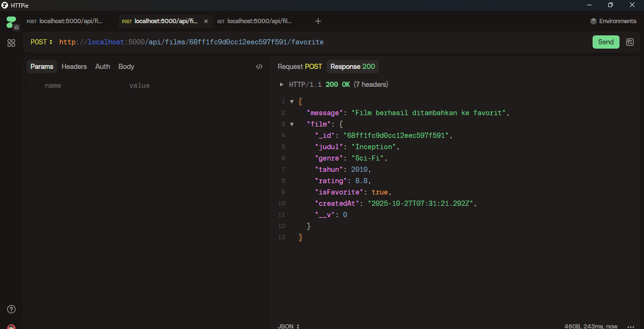The width and height of the screenshot is (644, 329).
Task: Select the Request POST tab
Action: coord(299,67)
